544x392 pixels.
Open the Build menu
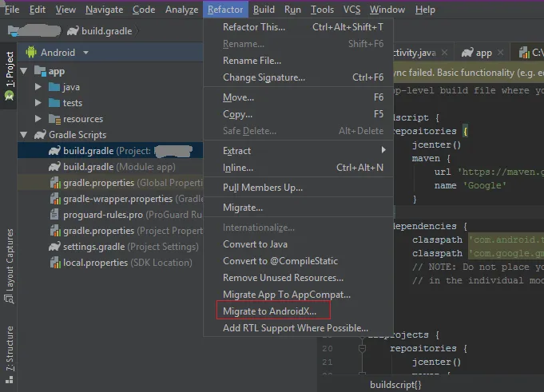click(264, 10)
